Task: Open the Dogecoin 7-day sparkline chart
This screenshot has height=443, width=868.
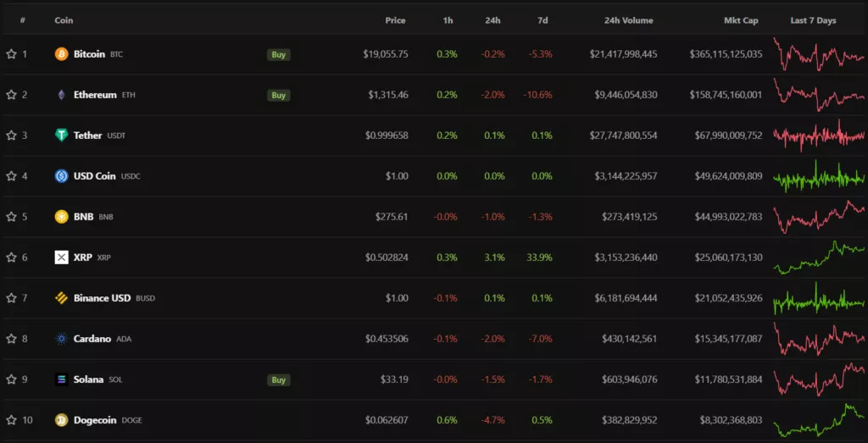Action: click(818, 420)
